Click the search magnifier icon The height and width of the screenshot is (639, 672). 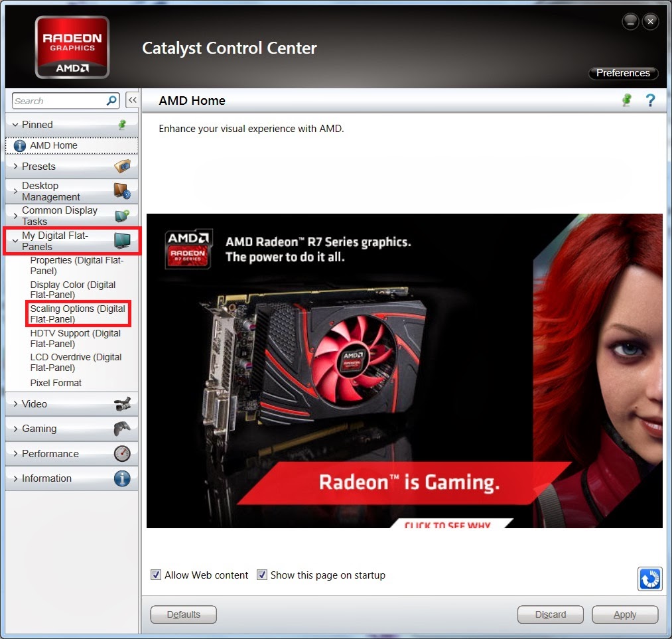click(x=111, y=101)
